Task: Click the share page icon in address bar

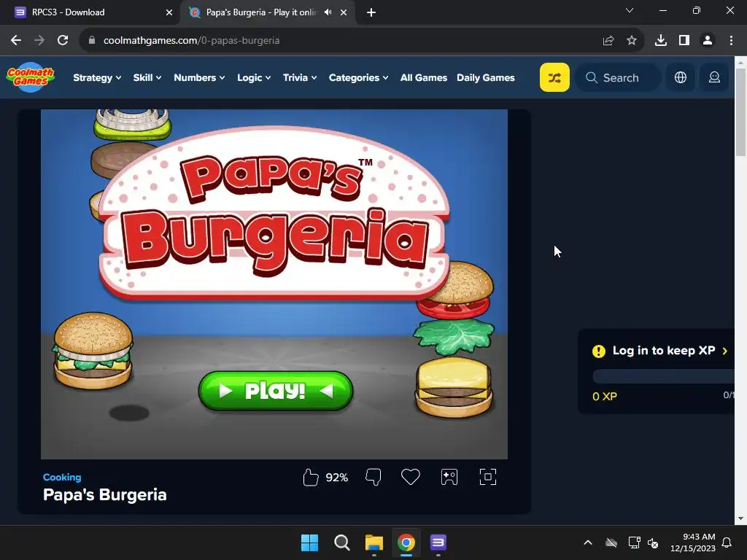Action: 608,41
